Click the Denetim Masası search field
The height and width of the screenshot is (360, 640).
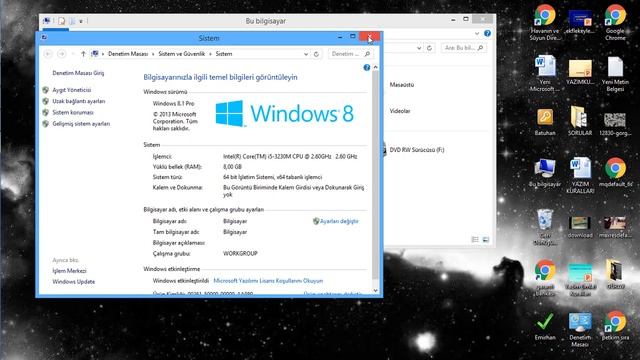[351, 54]
